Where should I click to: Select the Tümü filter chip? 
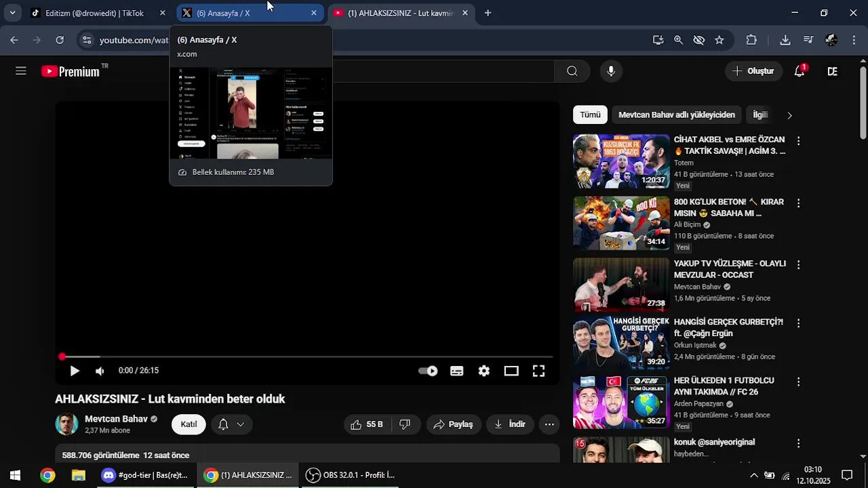pyautogui.click(x=590, y=115)
